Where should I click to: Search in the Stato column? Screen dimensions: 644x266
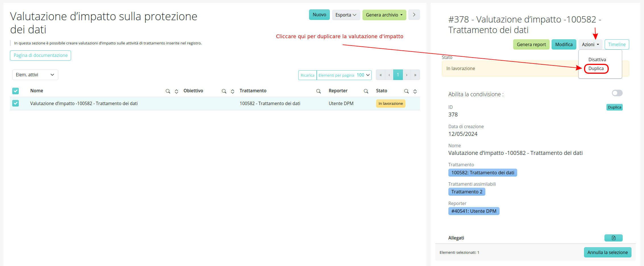pyautogui.click(x=406, y=91)
